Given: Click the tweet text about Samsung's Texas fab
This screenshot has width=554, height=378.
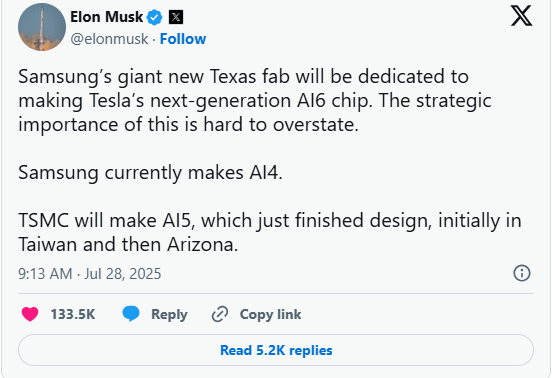Looking at the screenshot, I should pyautogui.click(x=254, y=100).
